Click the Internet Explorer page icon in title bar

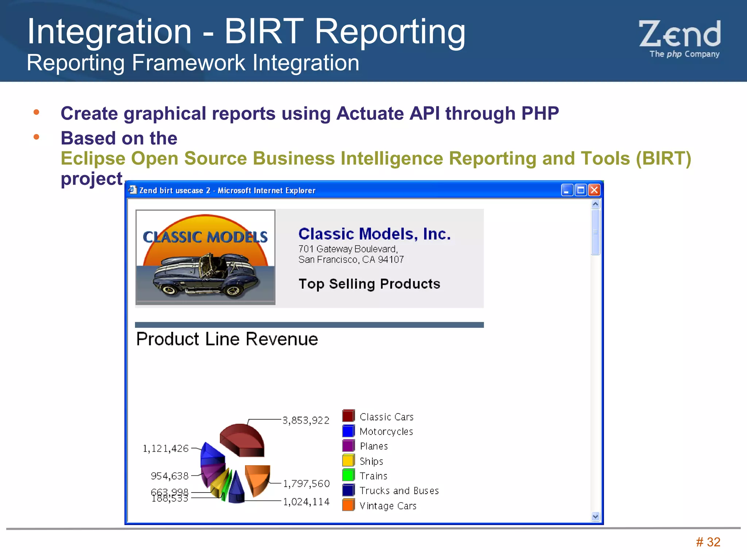[133, 190]
